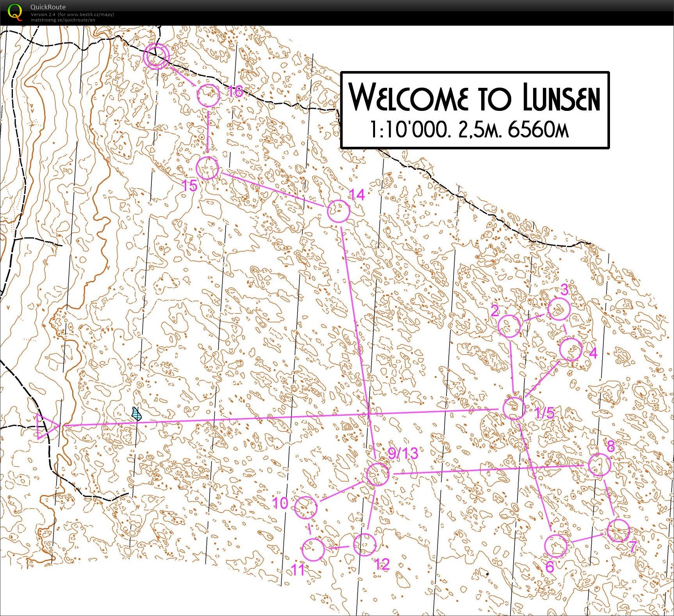This screenshot has height=616, width=674.
Task: Click control circle 2
Action: point(509,326)
